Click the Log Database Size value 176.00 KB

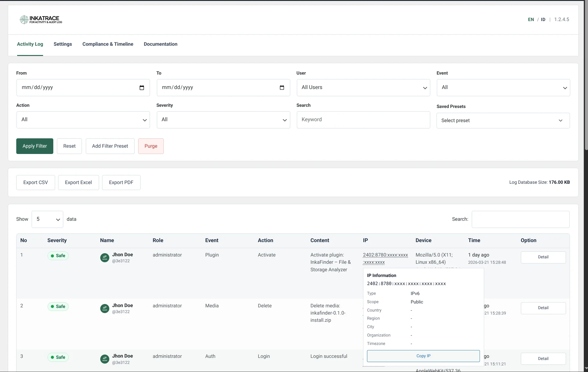click(x=559, y=183)
